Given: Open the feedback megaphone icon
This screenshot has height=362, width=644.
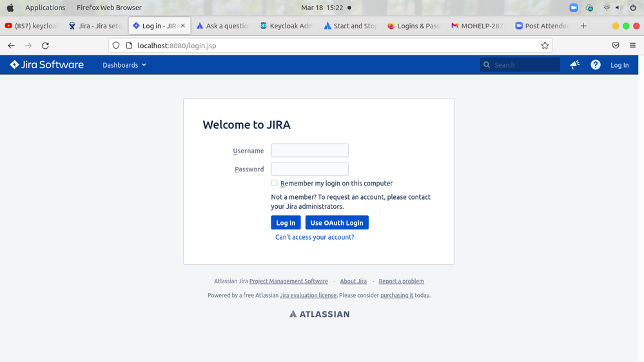Looking at the screenshot, I should pyautogui.click(x=574, y=65).
